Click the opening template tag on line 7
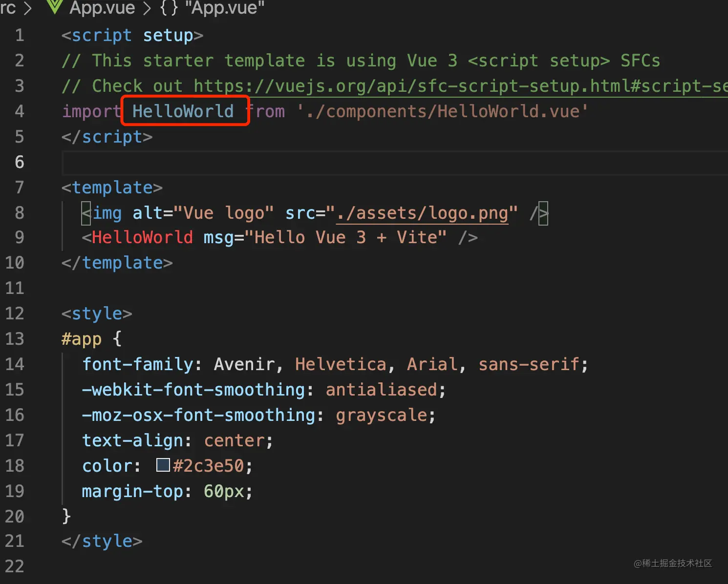Viewport: 728px width, 584px height. point(112,188)
